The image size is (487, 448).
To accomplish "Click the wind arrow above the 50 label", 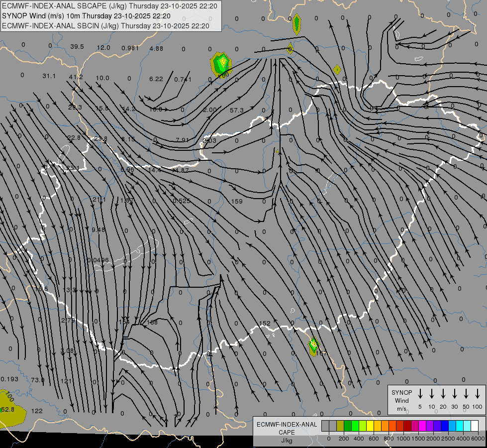I will [x=466, y=394].
